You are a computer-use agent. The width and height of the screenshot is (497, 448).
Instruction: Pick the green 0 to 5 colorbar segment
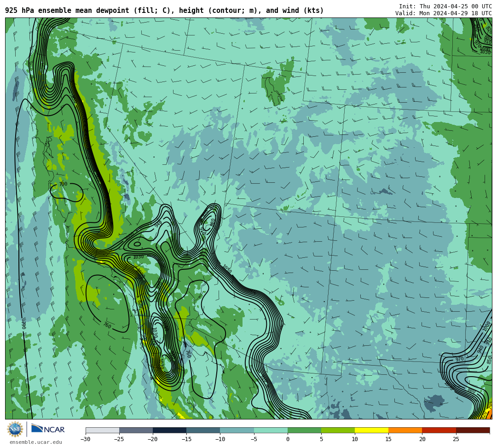tap(304, 430)
